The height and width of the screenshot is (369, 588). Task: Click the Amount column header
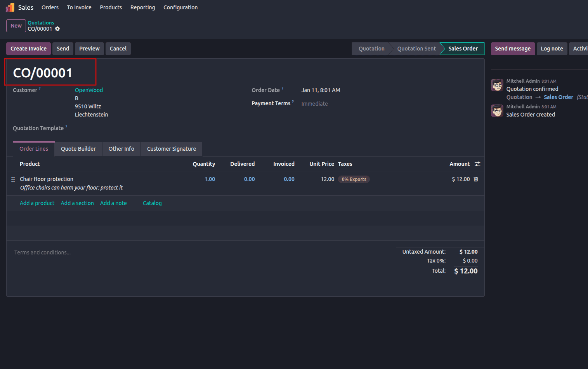tap(460, 164)
